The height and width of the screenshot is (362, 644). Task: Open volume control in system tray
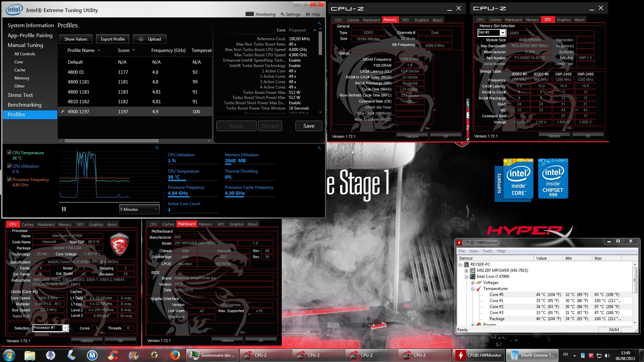click(x=607, y=356)
